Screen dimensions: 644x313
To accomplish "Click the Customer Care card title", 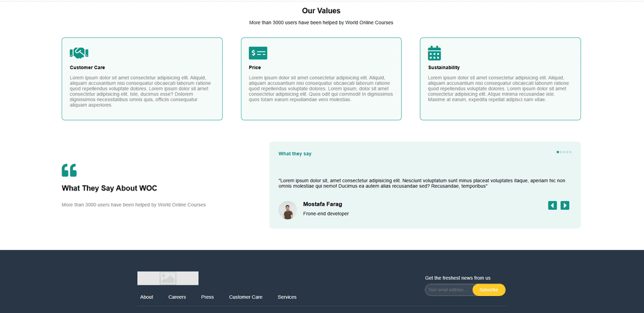I will (x=87, y=68).
